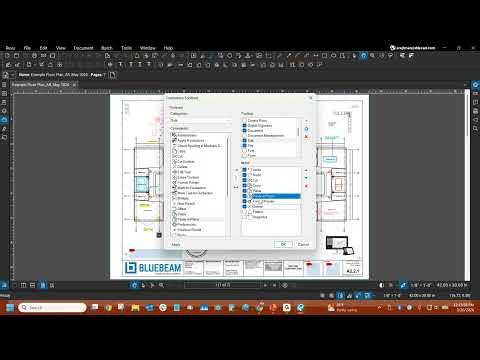Click the Print icon in top toolbar
This screenshot has width=480, height=360.
click(x=34, y=56)
